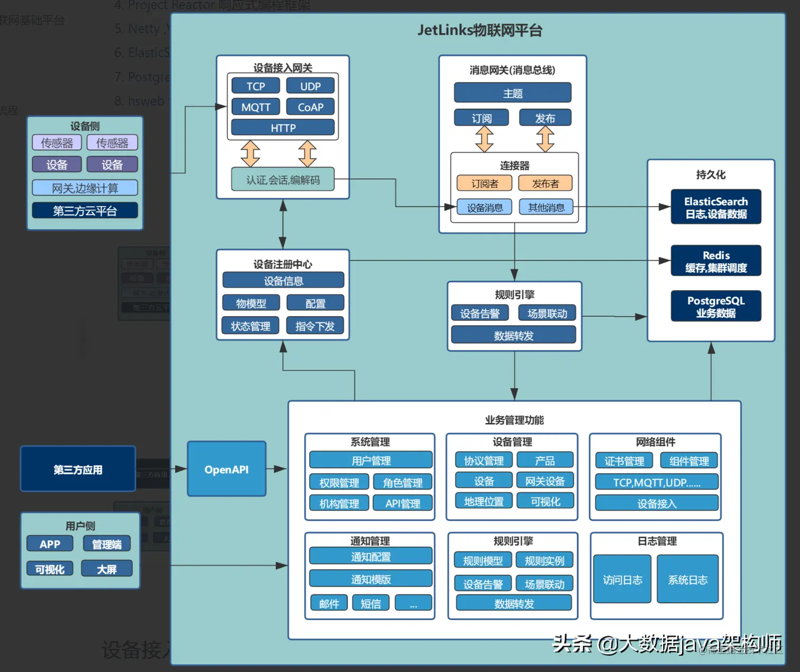
Task: Select the 订阅 block under 主题
Action: [481, 118]
